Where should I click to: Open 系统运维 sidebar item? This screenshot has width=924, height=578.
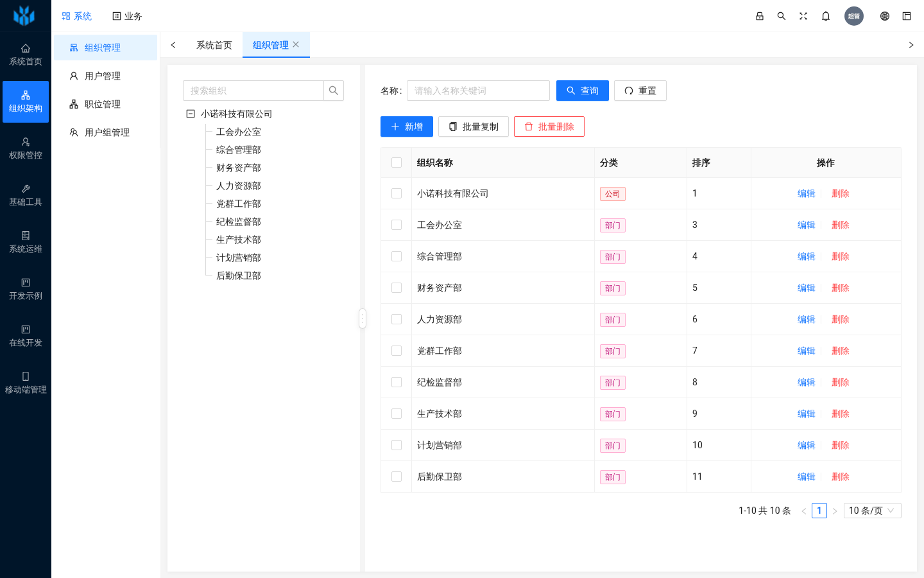point(26,242)
